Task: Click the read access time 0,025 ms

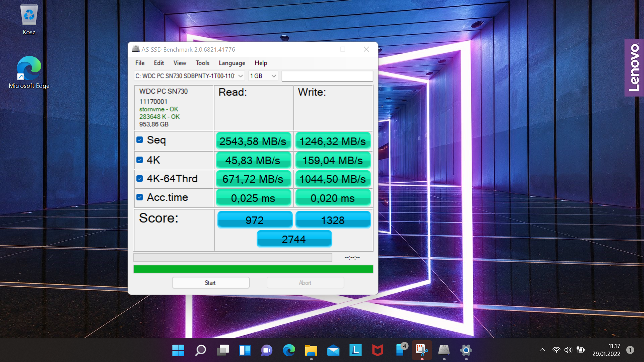Action: point(253,198)
